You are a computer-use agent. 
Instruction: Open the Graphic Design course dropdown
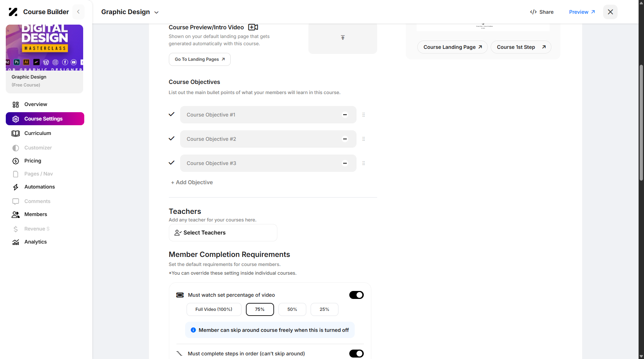[x=130, y=12]
